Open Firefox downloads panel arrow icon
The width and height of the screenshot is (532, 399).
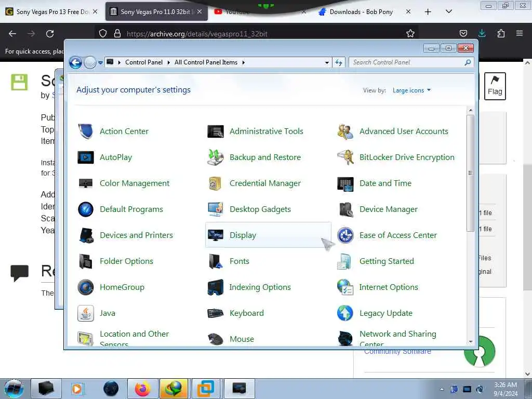coord(482,33)
